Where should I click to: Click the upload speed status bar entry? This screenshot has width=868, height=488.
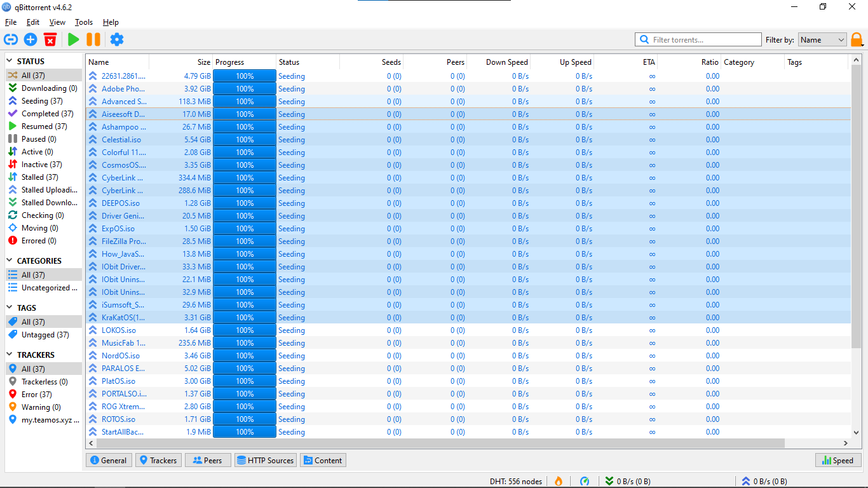[x=764, y=481]
